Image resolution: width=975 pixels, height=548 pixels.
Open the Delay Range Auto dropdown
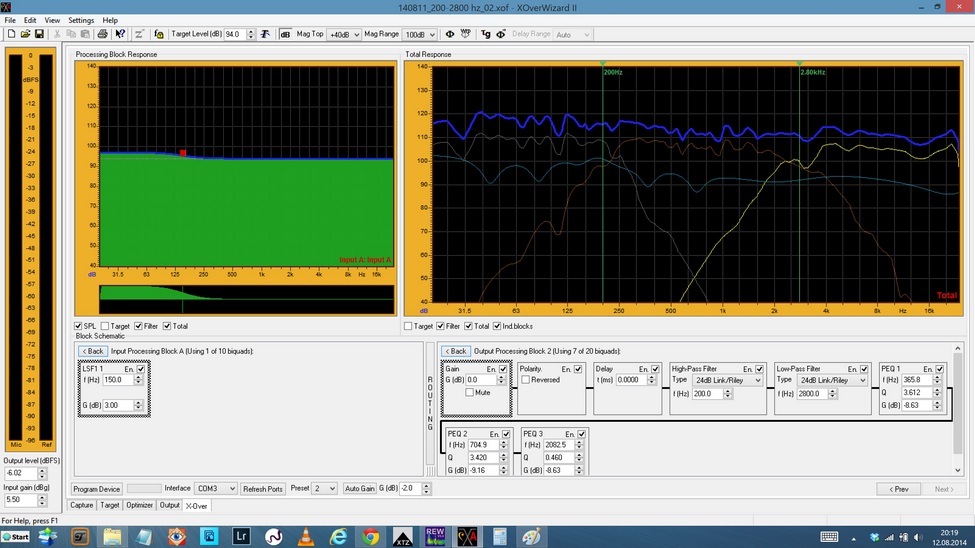[x=572, y=35]
